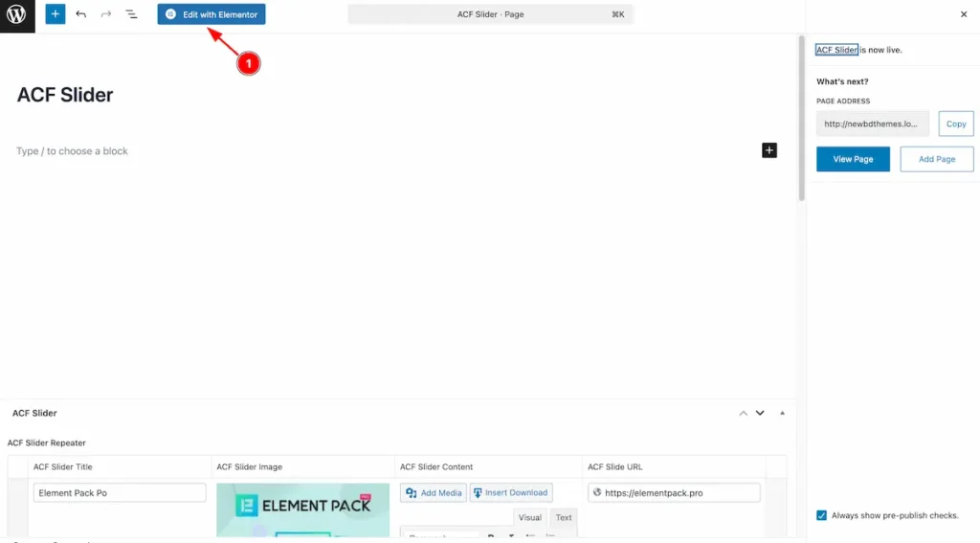Image resolution: width=980 pixels, height=543 pixels.
Task: Open the Document Overview list icon
Action: [x=132, y=14]
